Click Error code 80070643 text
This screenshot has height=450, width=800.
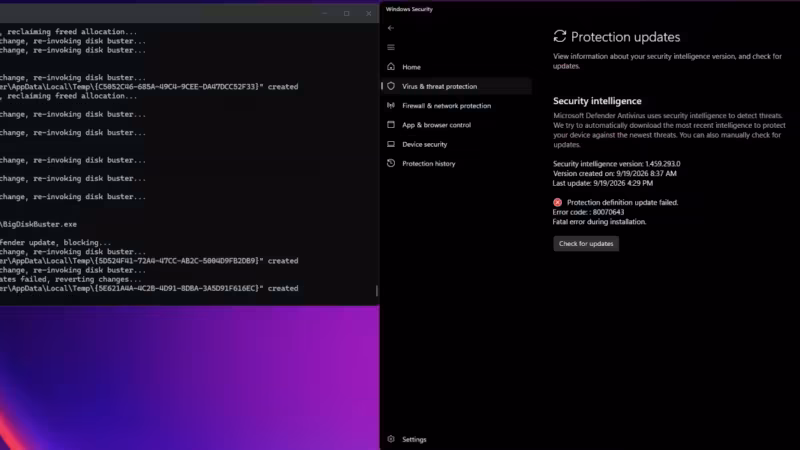[x=588, y=212]
